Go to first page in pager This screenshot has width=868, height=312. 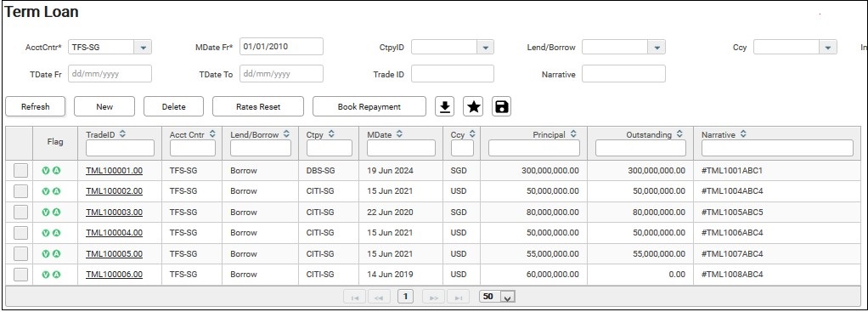point(355,297)
